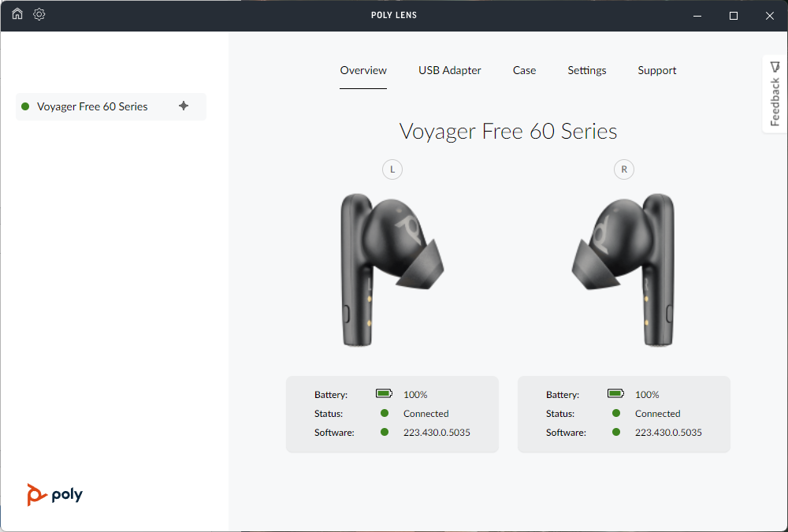Click right earbud Connected status dot
The height and width of the screenshot is (532, 788).
click(x=616, y=413)
